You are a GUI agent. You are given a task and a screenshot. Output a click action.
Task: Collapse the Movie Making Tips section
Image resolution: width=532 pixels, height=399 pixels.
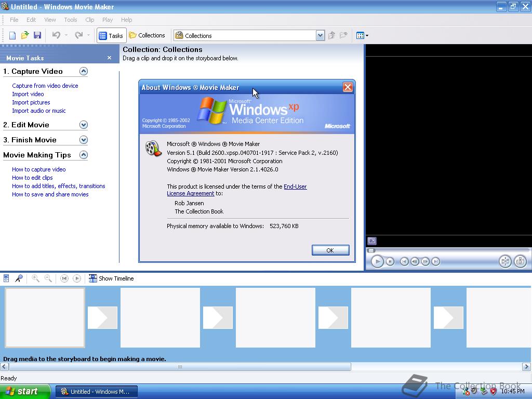tap(84, 155)
